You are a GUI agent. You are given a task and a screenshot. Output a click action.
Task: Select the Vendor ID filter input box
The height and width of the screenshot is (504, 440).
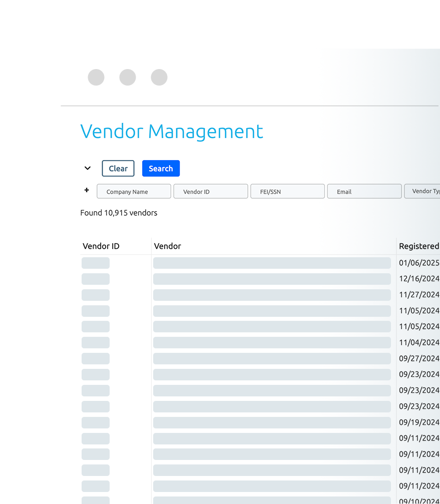coord(210,192)
